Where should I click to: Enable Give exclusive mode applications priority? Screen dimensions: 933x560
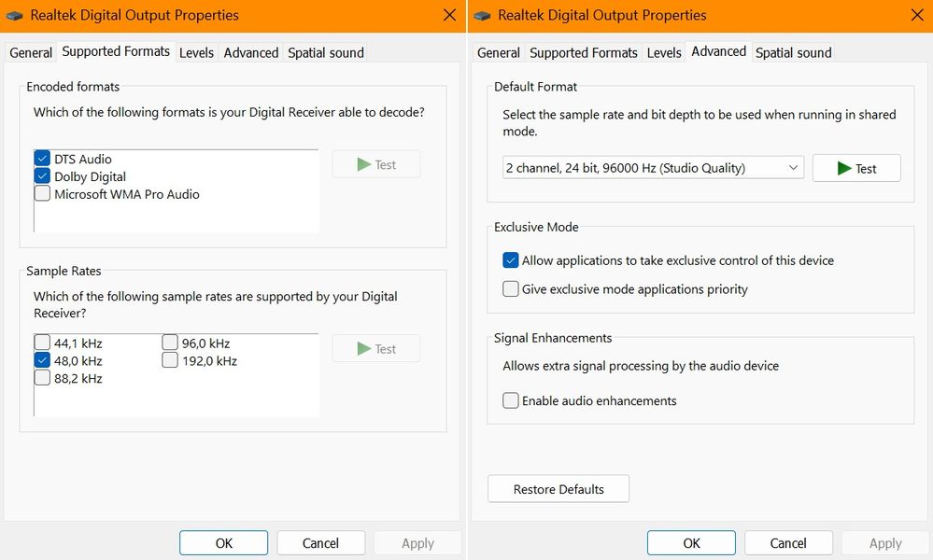tap(511, 289)
